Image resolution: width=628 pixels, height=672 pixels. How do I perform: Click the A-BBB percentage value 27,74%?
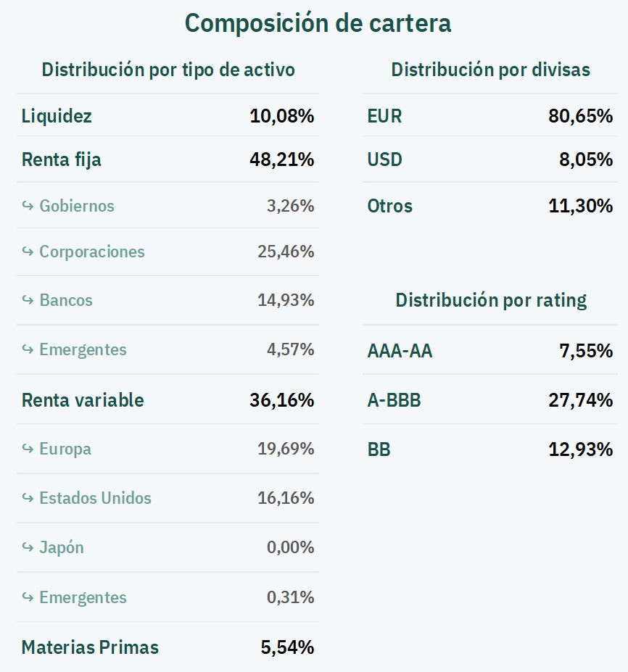[581, 400]
